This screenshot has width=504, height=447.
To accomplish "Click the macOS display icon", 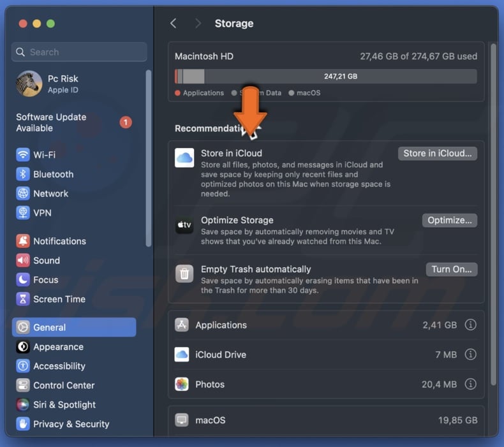I will 182,420.
